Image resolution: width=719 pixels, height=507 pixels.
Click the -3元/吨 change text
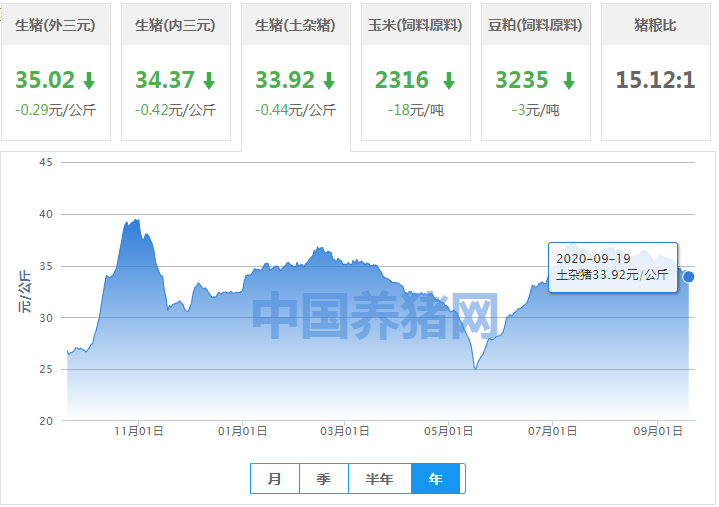536,110
